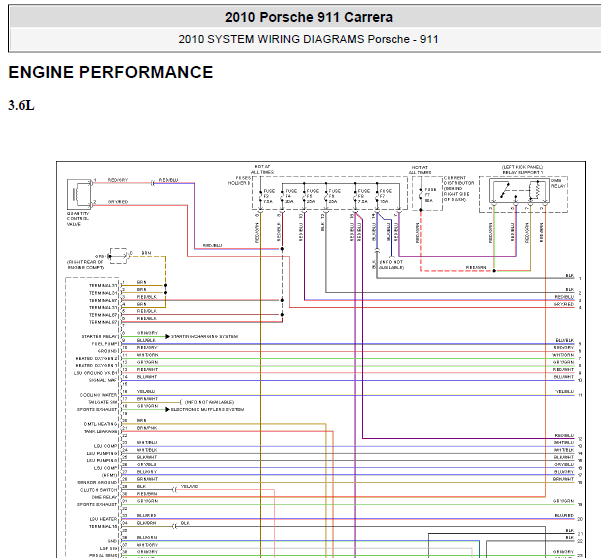The width and height of the screenshot is (601, 558).
Task: Click the "FUEL PUMP" pin label
Action: click(x=105, y=344)
